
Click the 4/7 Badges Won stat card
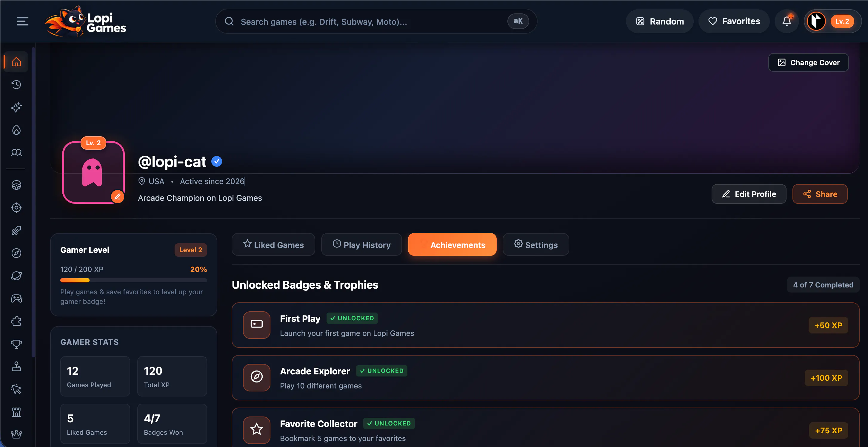[172, 424]
